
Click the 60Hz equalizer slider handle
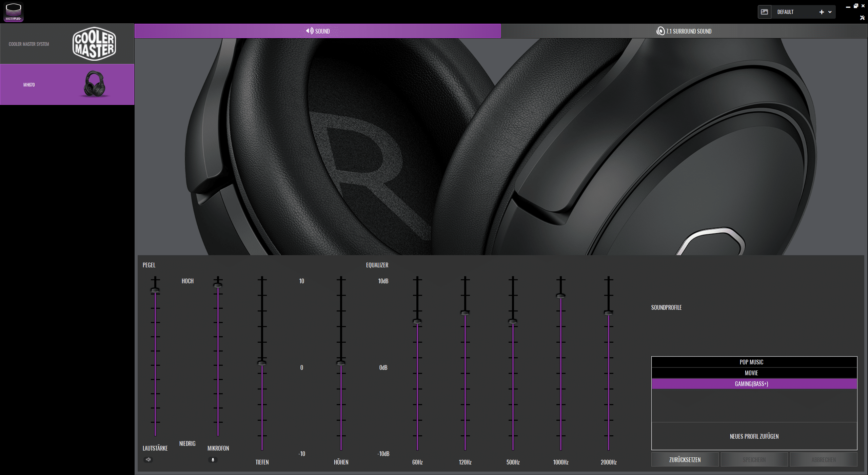[x=417, y=321]
